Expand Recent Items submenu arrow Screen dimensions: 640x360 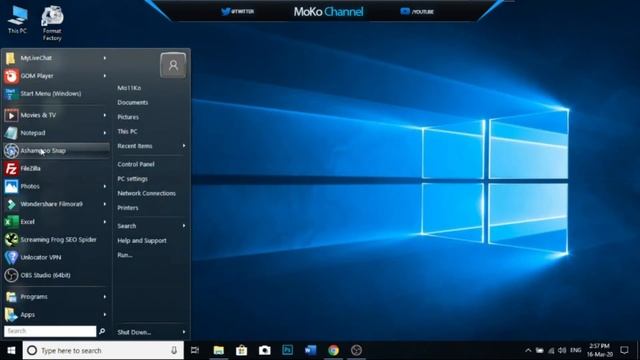(184, 146)
